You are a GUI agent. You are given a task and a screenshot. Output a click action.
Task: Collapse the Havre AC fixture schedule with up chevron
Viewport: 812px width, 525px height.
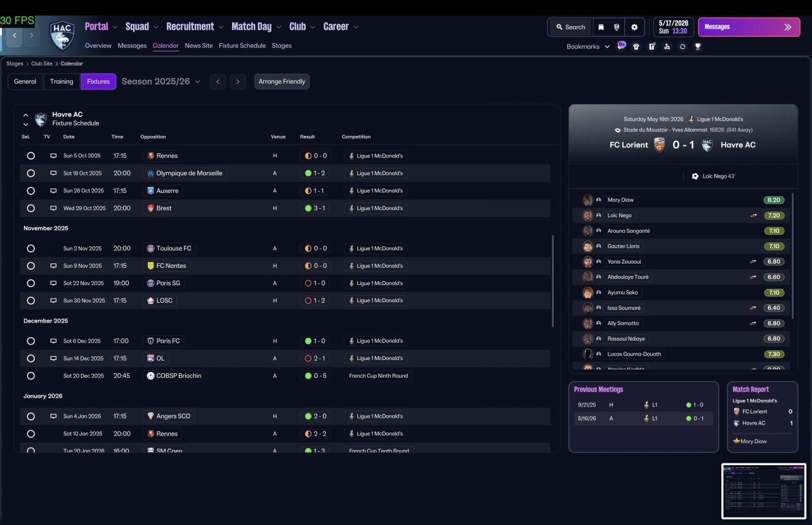(x=25, y=116)
